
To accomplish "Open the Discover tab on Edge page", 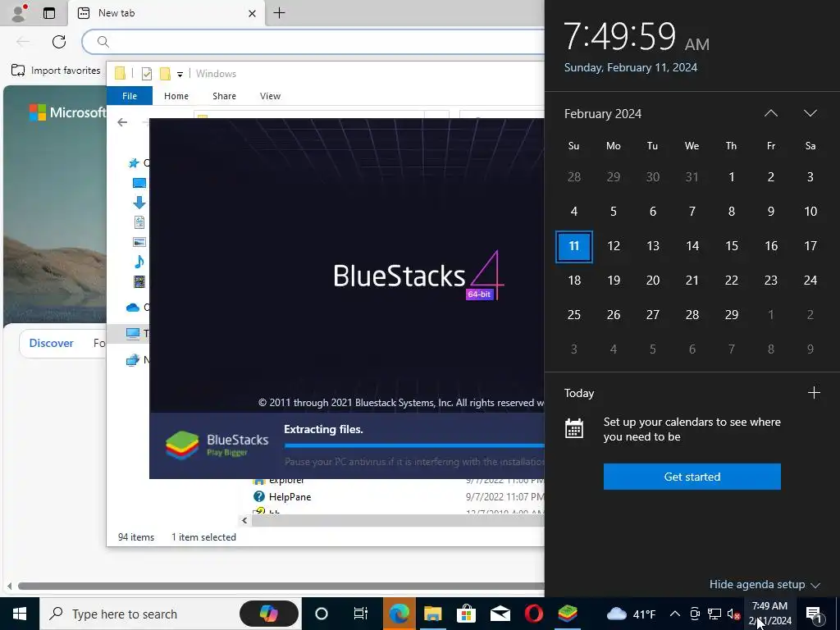I will 51,343.
